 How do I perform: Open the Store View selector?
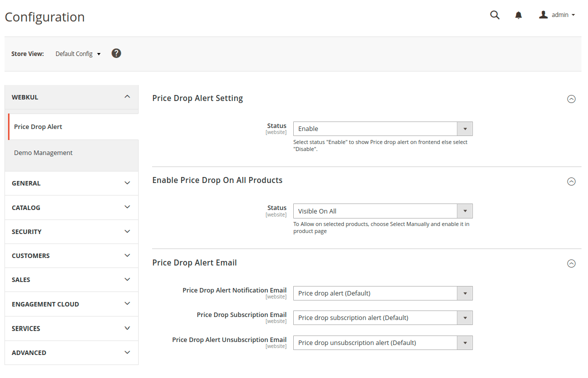78,53
